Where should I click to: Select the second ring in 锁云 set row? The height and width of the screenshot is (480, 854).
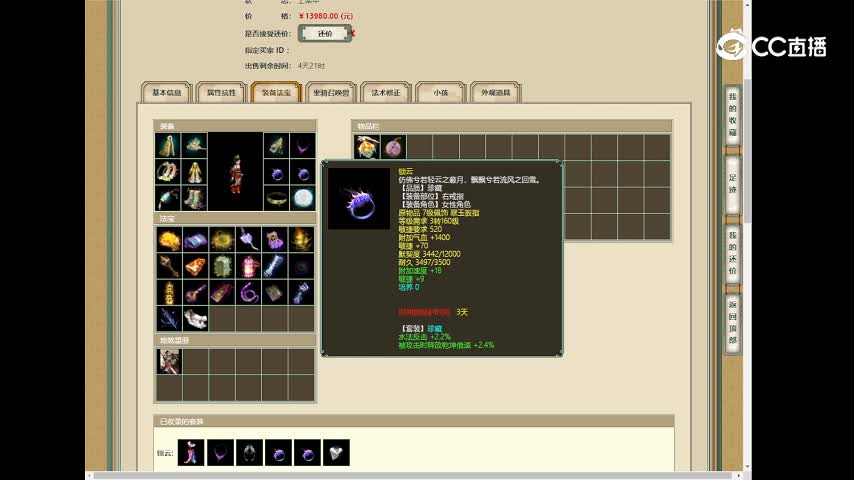(307, 453)
